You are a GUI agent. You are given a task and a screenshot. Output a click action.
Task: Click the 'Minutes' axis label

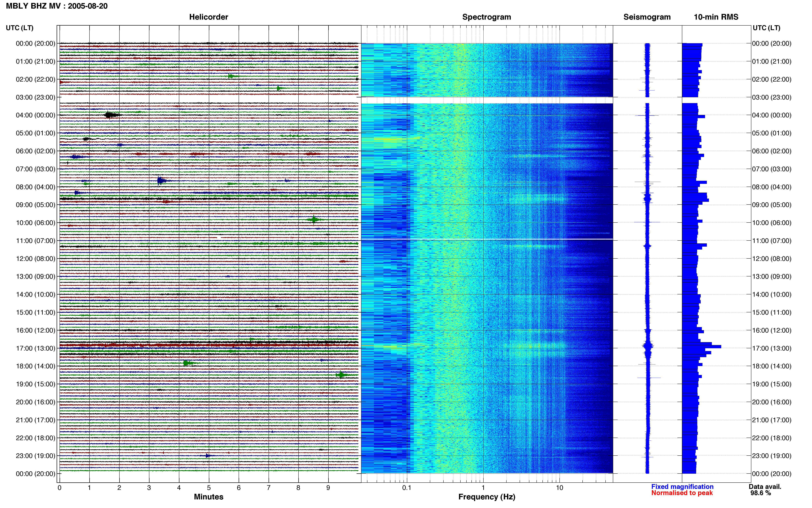click(x=209, y=497)
